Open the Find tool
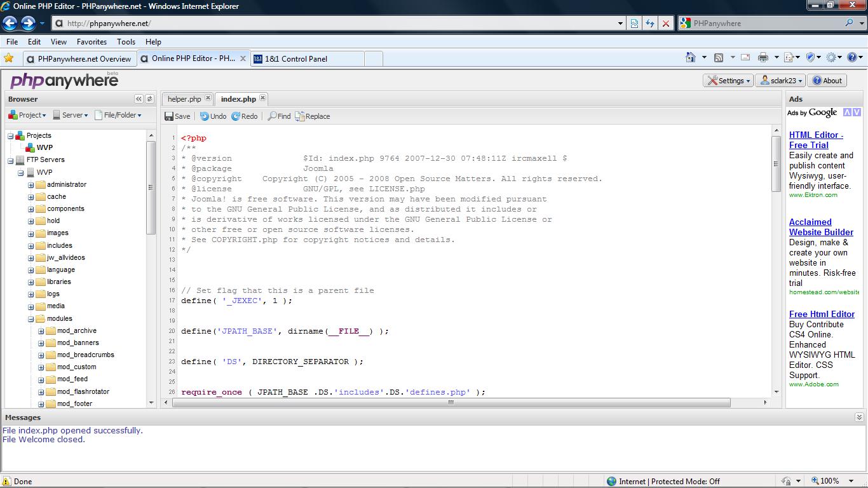 coord(279,116)
